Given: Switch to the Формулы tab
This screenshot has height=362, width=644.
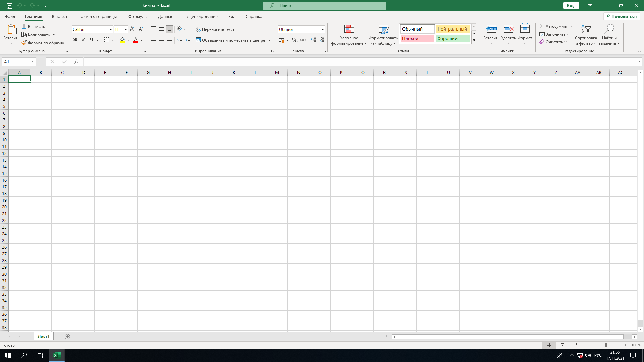Looking at the screenshot, I should [x=138, y=16].
